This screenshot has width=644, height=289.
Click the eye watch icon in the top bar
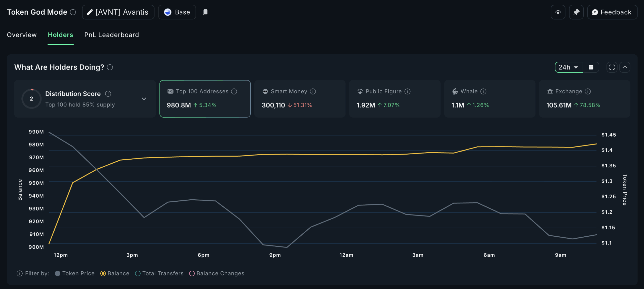pyautogui.click(x=558, y=12)
